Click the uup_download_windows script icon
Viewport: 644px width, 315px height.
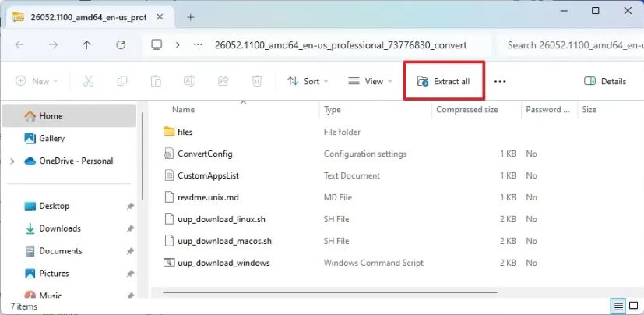169,262
